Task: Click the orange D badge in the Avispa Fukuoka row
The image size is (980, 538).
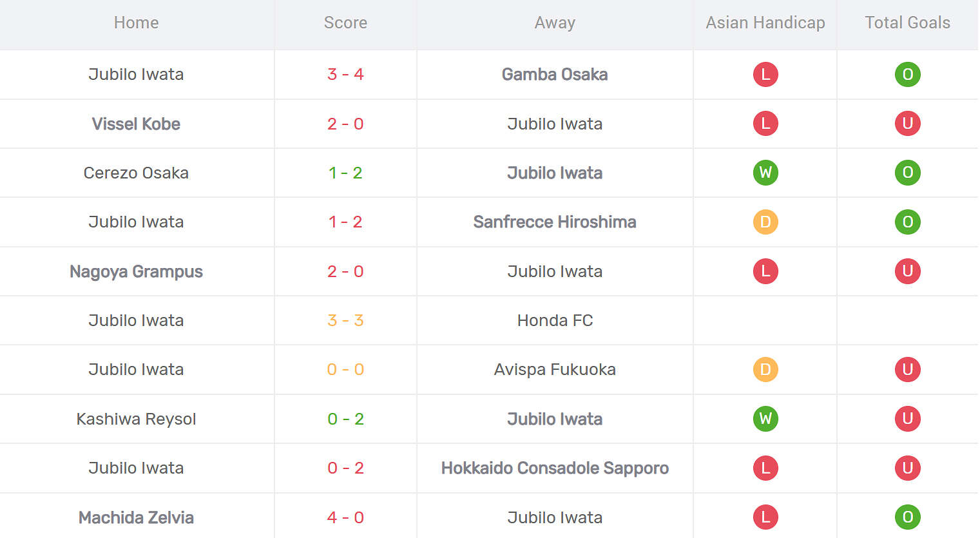Action: [x=765, y=369]
